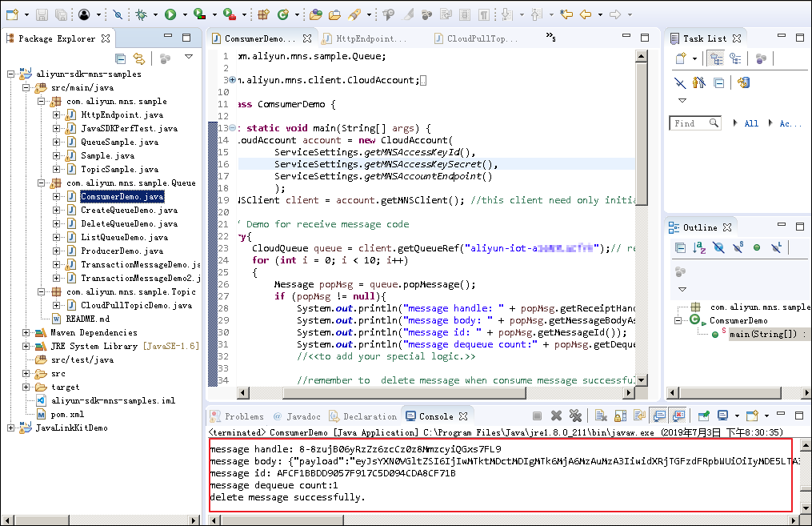Click the Skip All Breakpoints icon

(118, 14)
